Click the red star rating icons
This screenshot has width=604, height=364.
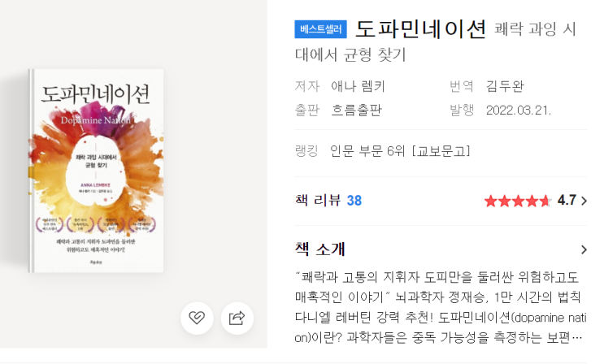click(517, 201)
